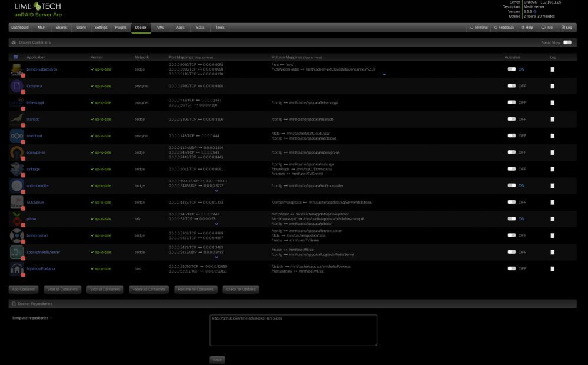Click the SQLServer container icon
The image size is (588, 365).
click(17, 203)
